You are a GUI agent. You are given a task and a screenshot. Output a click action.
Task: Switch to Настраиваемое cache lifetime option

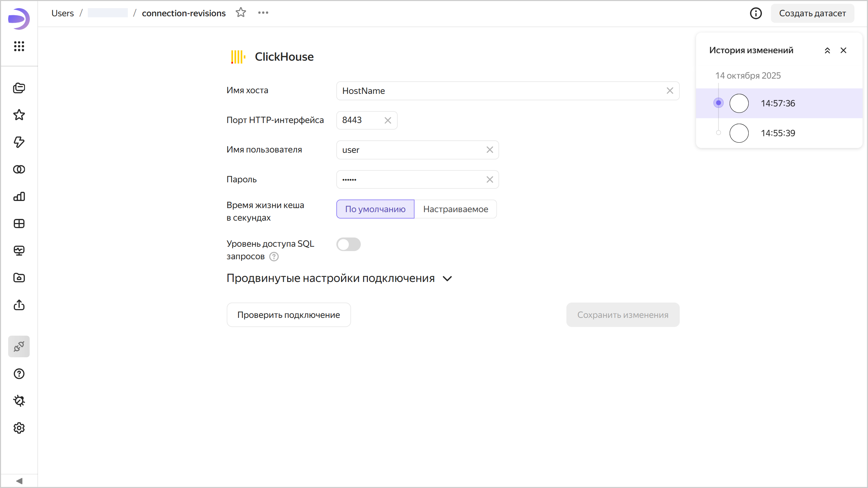coord(455,209)
